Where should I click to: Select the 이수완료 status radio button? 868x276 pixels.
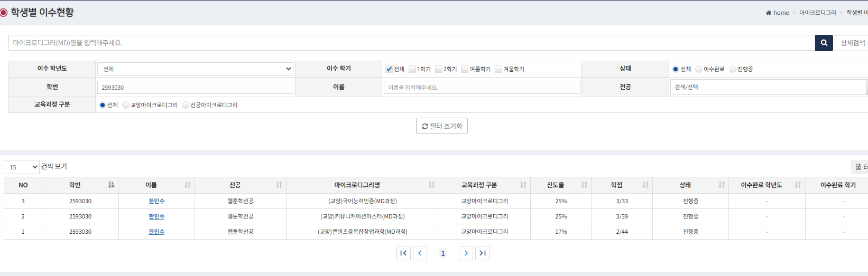click(699, 69)
